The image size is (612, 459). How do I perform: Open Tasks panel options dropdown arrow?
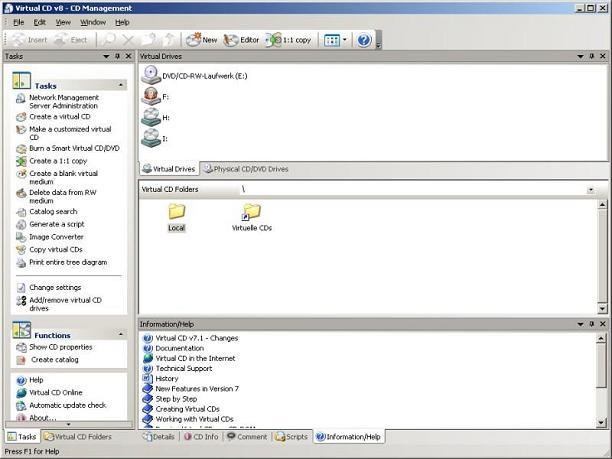(x=106, y=57)
